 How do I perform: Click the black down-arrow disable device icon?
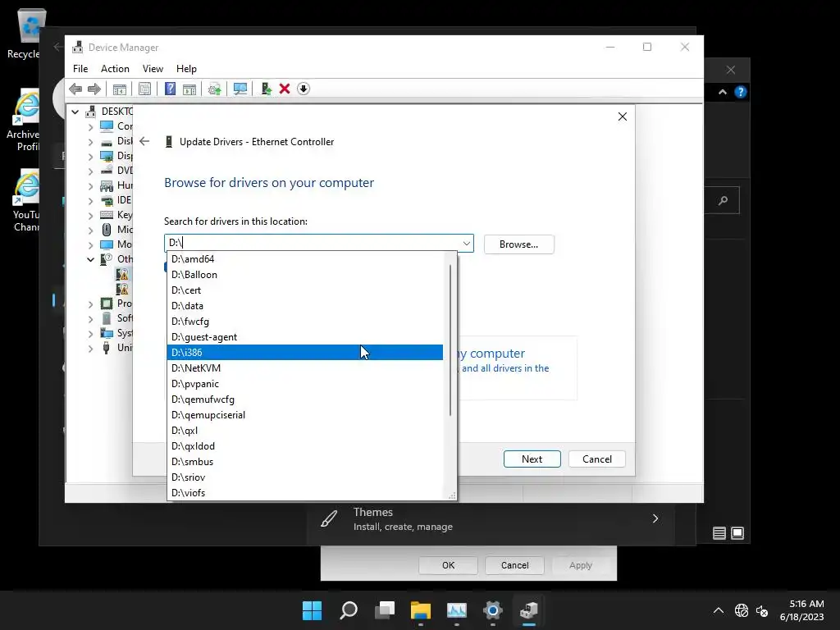304,89
